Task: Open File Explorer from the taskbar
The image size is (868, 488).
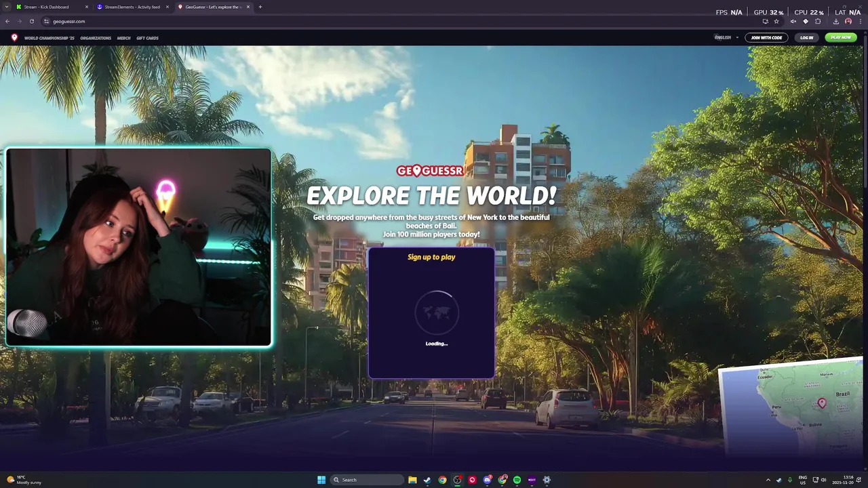Action: coord(412,480)
